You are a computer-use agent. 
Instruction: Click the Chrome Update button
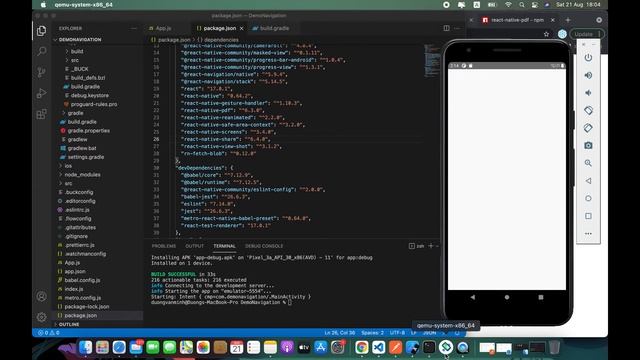(587, 34)
